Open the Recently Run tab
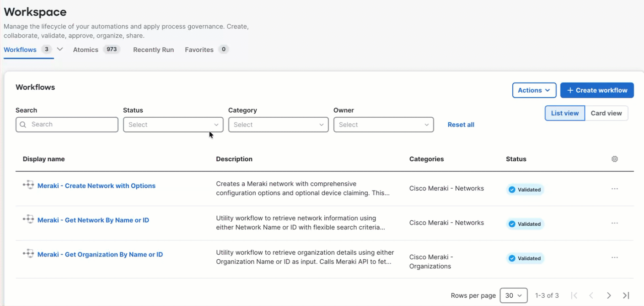 point(153,49)
